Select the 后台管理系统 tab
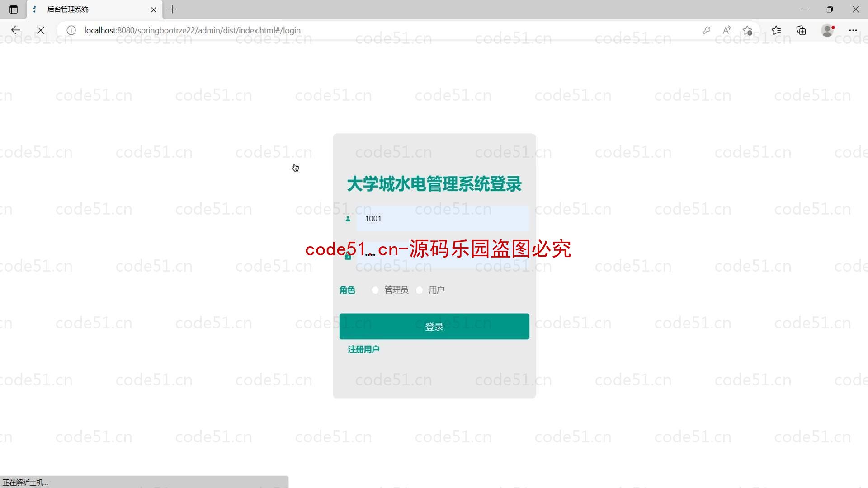 94,9
